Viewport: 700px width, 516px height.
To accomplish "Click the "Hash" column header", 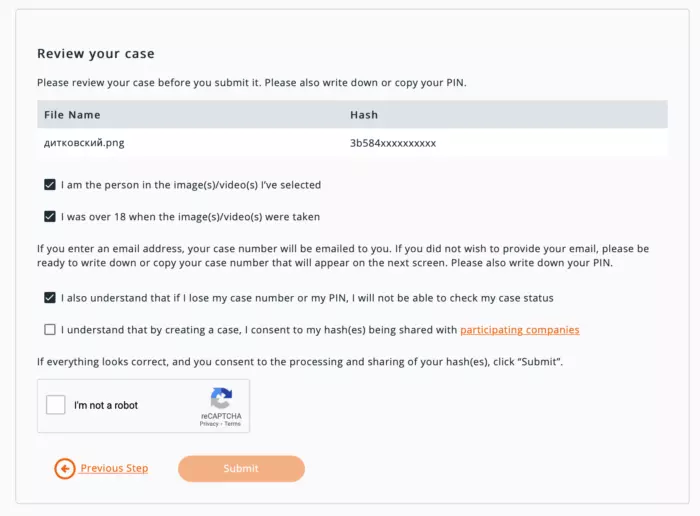I will [364, 115].
